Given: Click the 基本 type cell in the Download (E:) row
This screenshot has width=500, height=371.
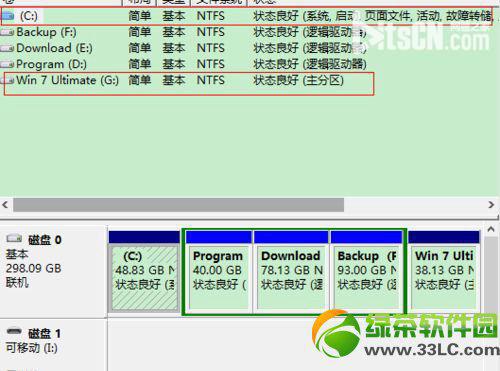Looking at the screenshot, I should 174,48.
